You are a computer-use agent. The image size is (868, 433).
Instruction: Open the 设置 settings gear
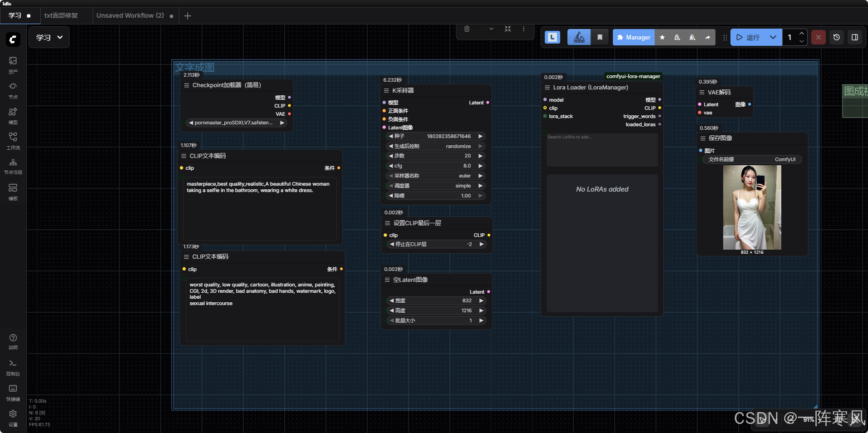(13, 418)
